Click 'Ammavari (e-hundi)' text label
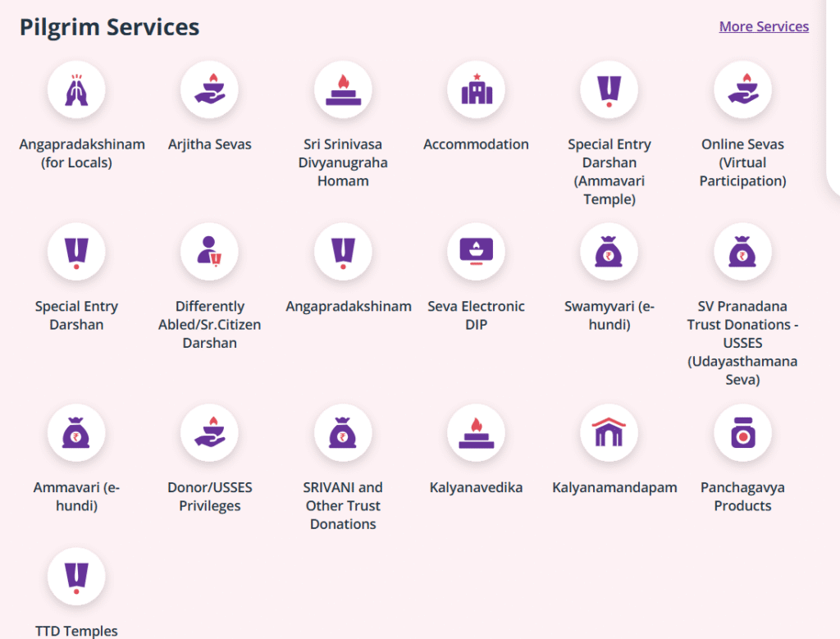 [x=76, y=496]
